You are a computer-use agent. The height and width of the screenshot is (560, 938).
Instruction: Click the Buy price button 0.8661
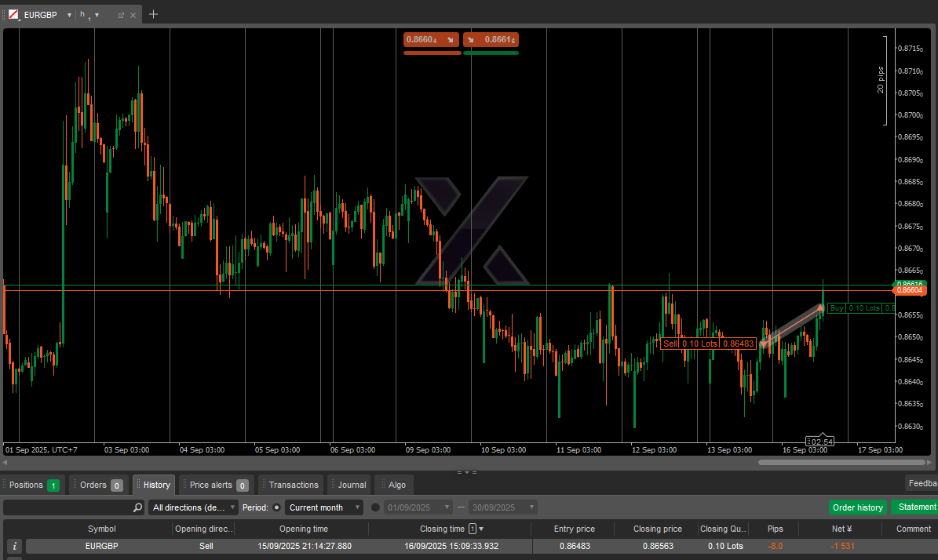(x=491, y=39)
